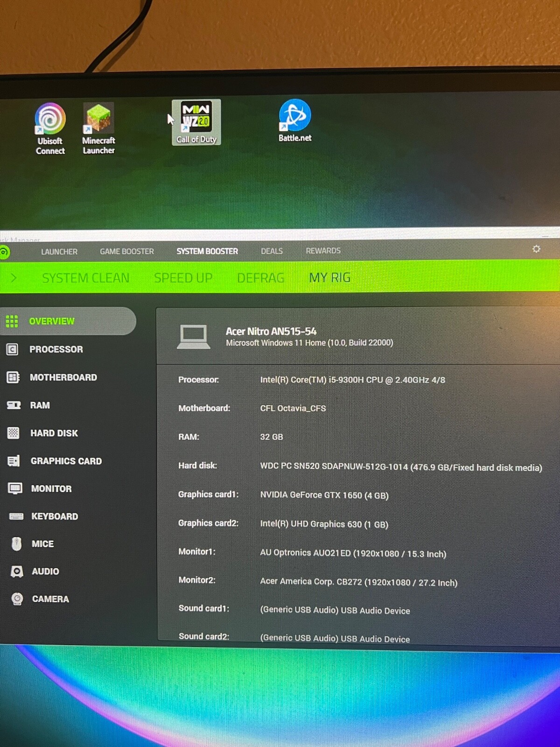Open Monitor section label
This screenshot has height=747, width=560.
(x=51, y=489)
